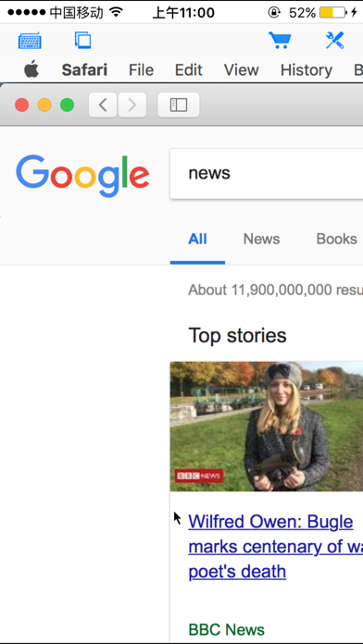Tap the Wi-Fi icon in the status bar
The image size is (363, 644).
click(x=117, y=13)
